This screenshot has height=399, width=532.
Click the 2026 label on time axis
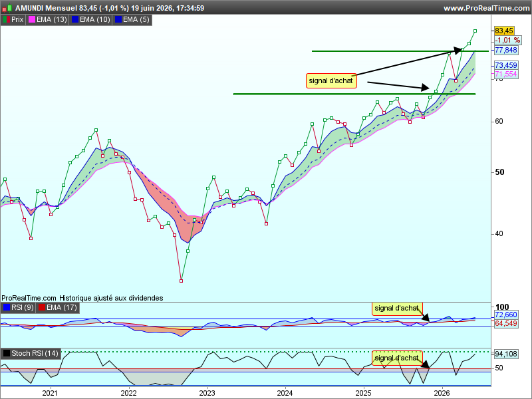[442, 393]
